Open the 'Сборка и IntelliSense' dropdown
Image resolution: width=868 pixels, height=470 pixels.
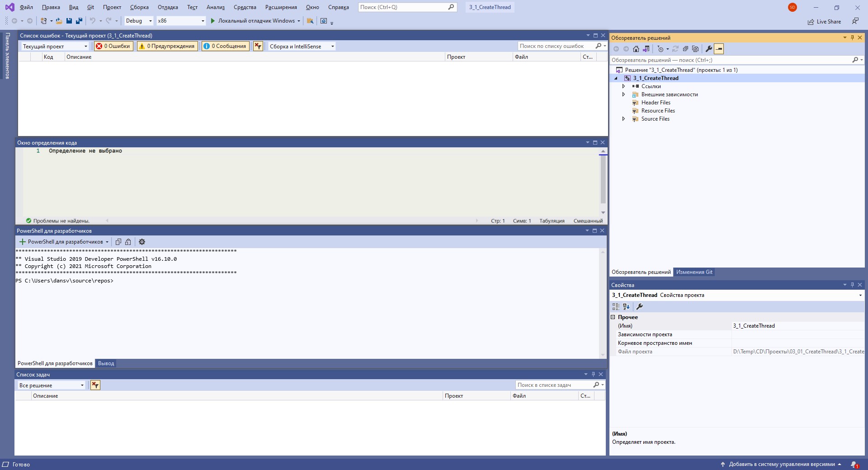pyautogui.click(x=302, y=46)
